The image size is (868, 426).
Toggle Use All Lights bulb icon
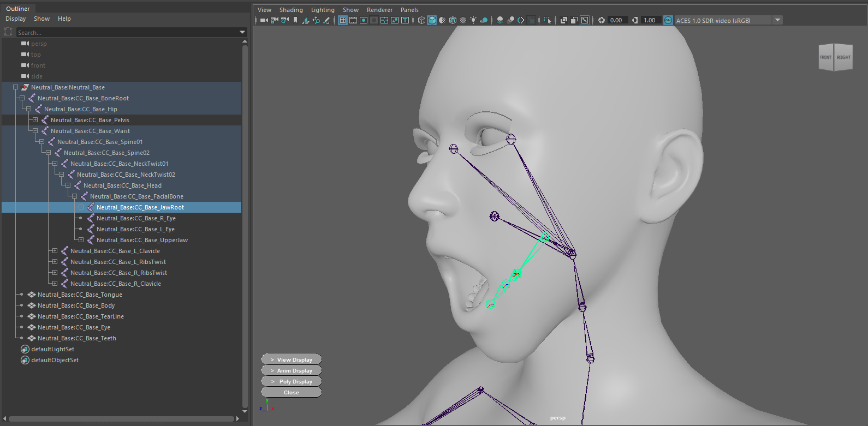click(x=473, y=20)
